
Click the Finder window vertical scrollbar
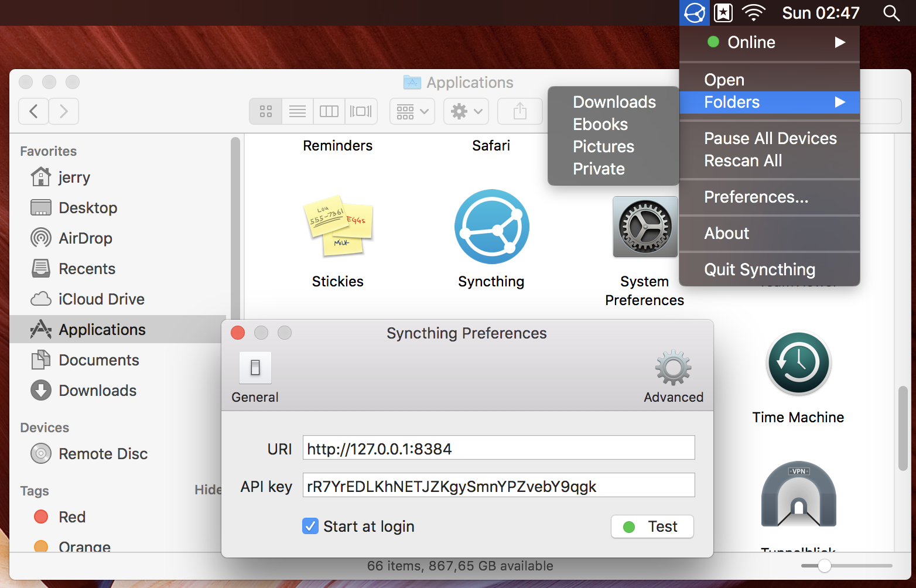[x=903, y=428]
